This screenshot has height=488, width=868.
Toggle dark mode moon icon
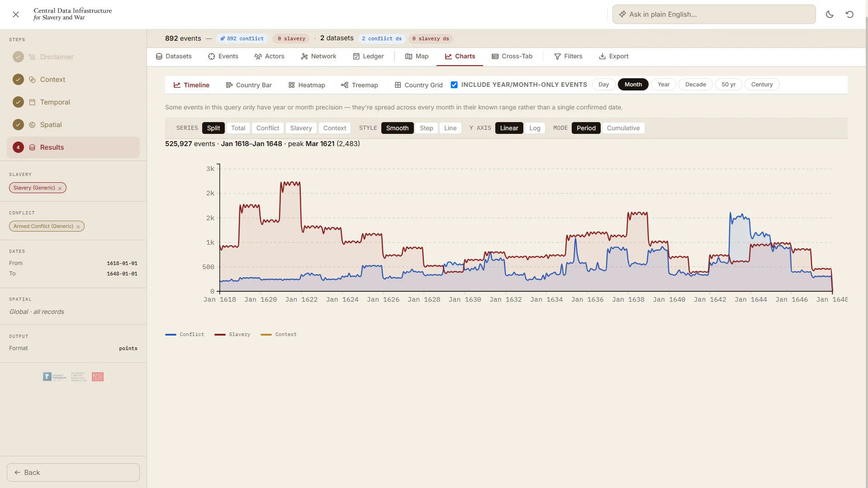click(x=830, y=14)
